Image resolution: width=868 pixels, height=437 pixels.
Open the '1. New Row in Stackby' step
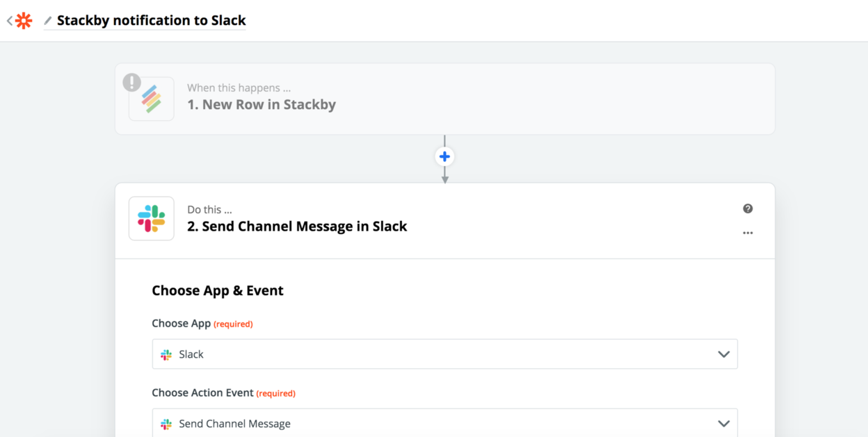pos(262,105)
